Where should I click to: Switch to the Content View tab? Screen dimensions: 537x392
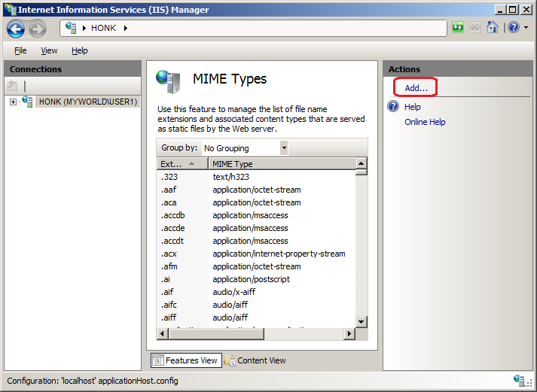255,360
